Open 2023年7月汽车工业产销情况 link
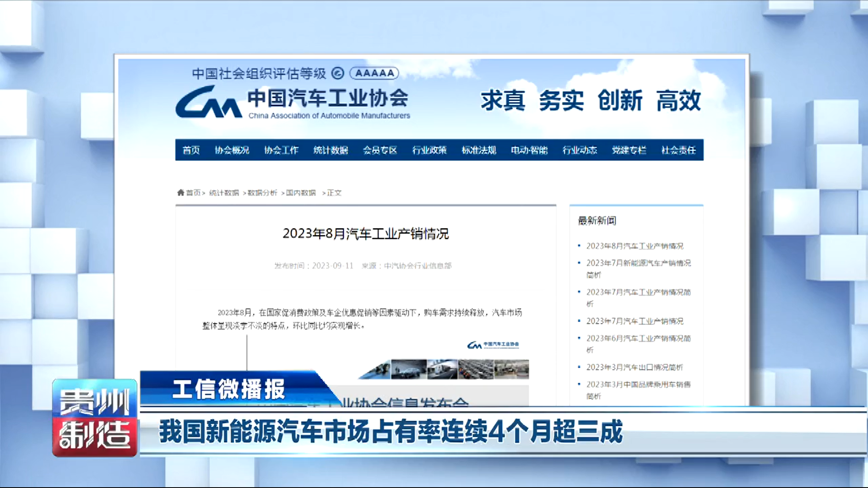The width and height of the screenshot is (868, 488). tap(635, 321)
